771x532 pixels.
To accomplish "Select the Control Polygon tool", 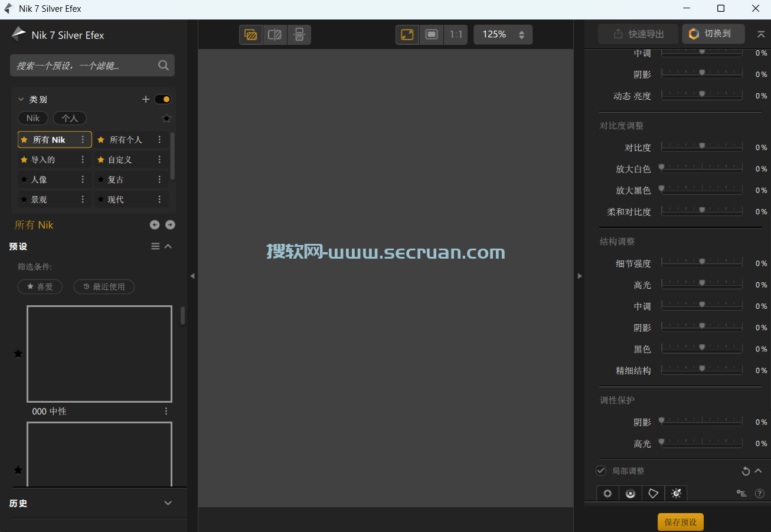I will tap(653, 493).
